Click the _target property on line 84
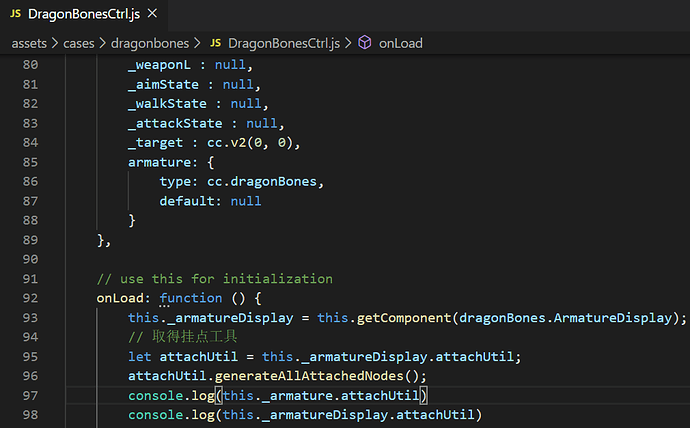The image size is (690, 428). coord(155,142)
